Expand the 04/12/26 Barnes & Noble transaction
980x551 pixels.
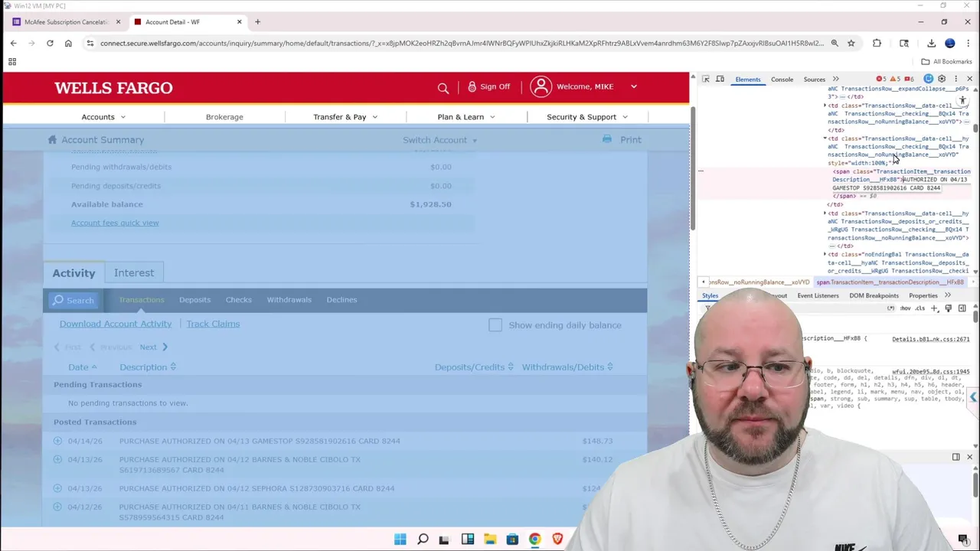pos(57,507)
